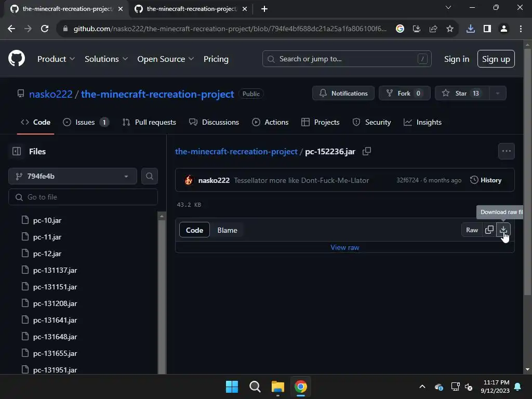This screenshot has height=399, width=532.
Task: Open the Discussions tab
Action: (x=214, y=122)
